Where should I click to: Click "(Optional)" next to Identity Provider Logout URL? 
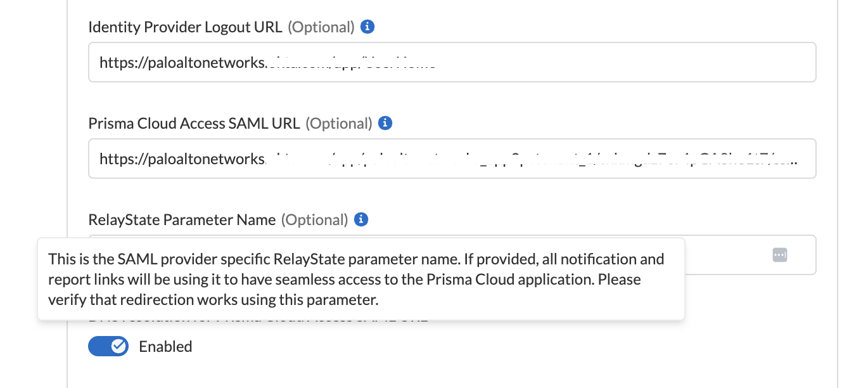(321, 27)
